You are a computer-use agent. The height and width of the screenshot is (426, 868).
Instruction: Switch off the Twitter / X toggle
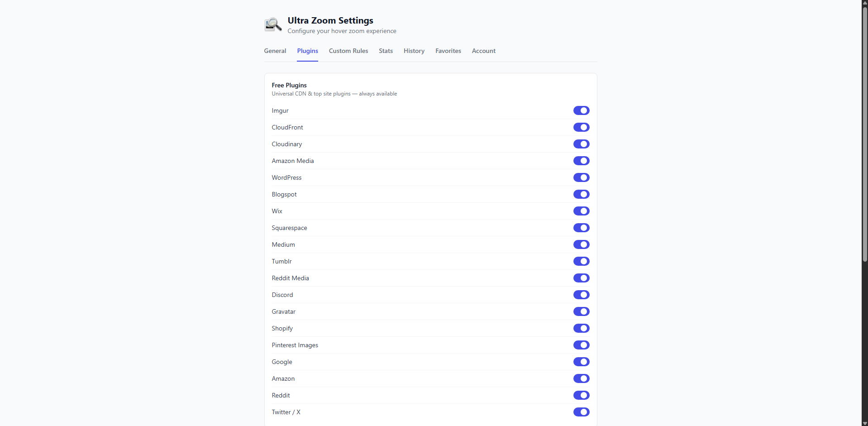click(x=582, y=412)
